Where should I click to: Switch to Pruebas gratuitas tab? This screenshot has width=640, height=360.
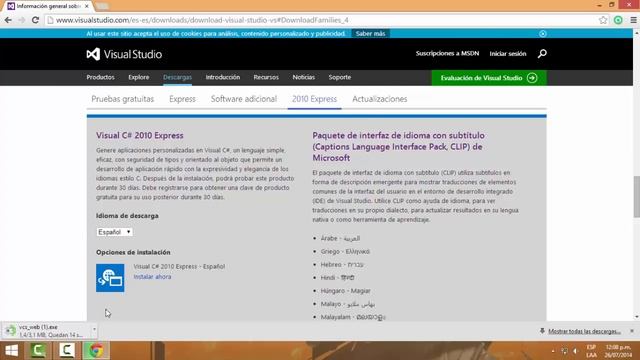(x=123, y=99)
